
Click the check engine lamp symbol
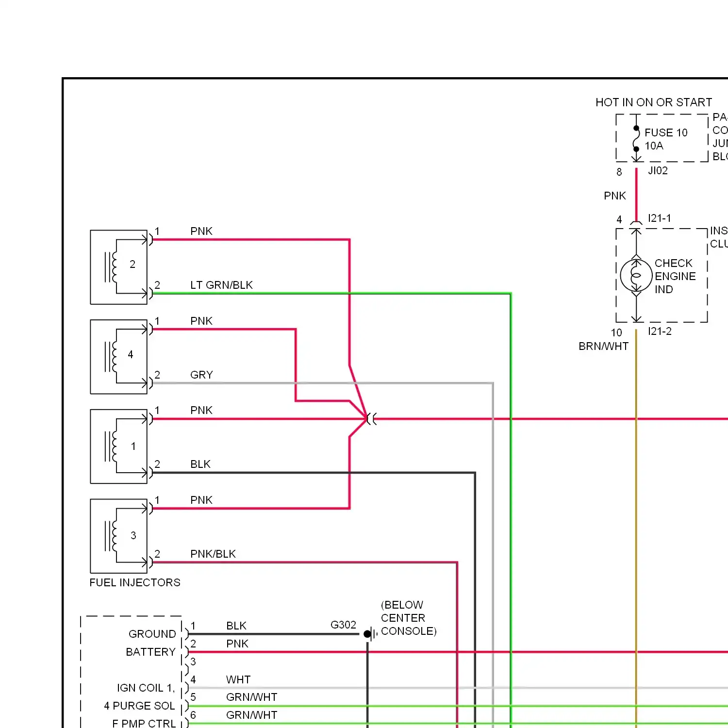click(x=636, y=275)
